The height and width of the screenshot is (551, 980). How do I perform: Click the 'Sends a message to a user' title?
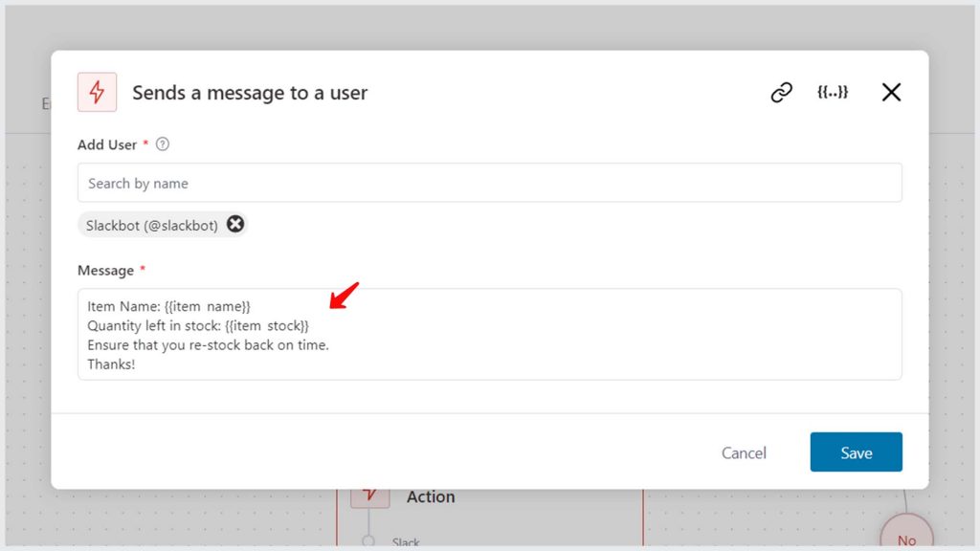[x=250, y=93]
